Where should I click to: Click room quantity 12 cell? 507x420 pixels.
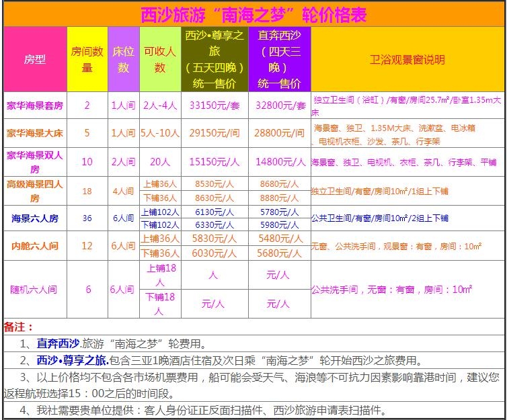point(87,246)
